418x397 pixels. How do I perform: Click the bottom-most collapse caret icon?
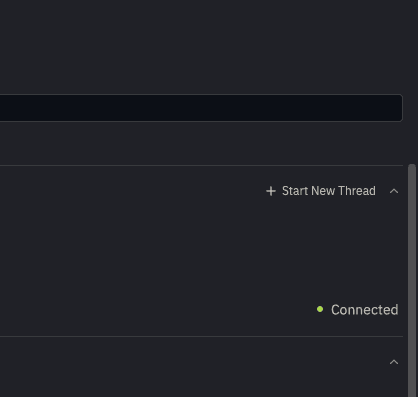pos(394,362)
